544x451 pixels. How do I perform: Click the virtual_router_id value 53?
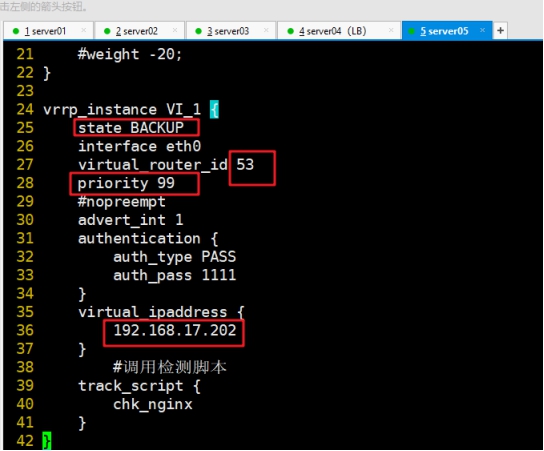click(245, 164)
